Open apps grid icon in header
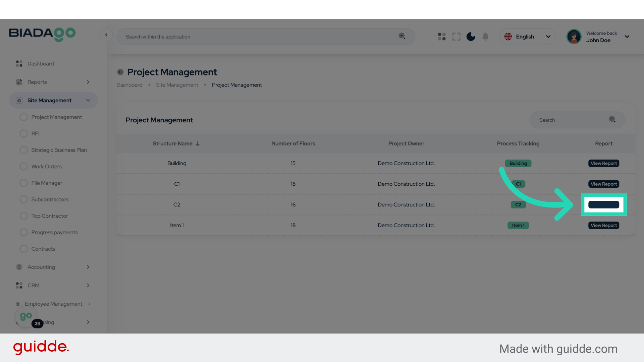The width and height of the screenshot is (644, 362). point(442,37)
